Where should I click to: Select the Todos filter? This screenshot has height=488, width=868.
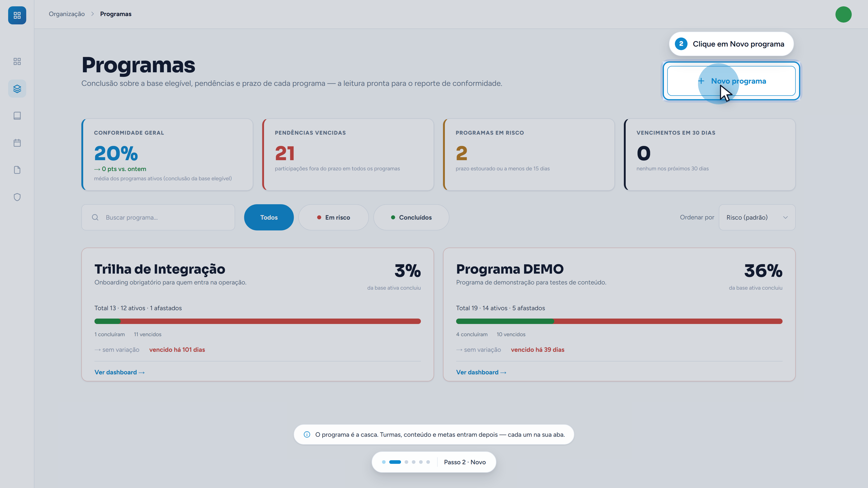269,217
